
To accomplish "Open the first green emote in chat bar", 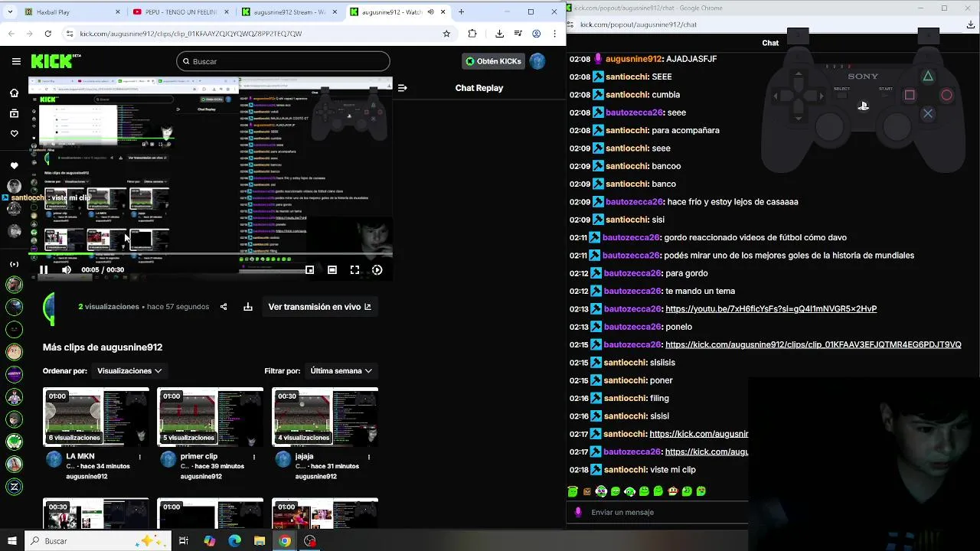I will 573,491.
